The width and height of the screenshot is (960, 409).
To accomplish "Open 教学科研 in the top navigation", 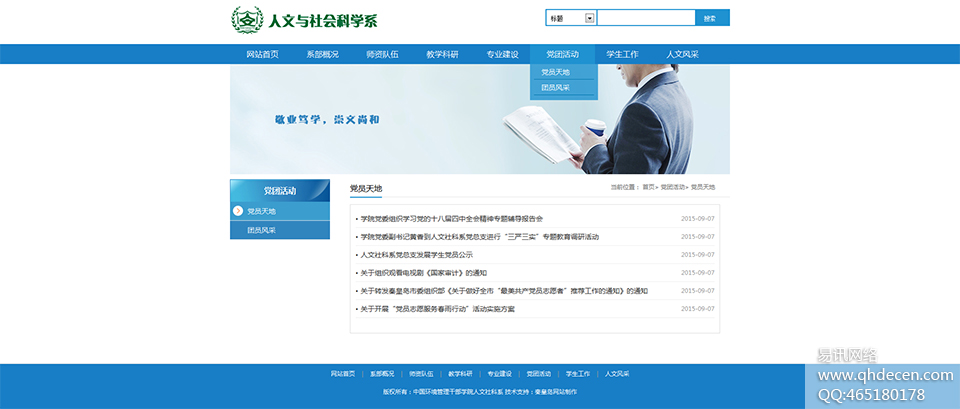I will point(443,54).
